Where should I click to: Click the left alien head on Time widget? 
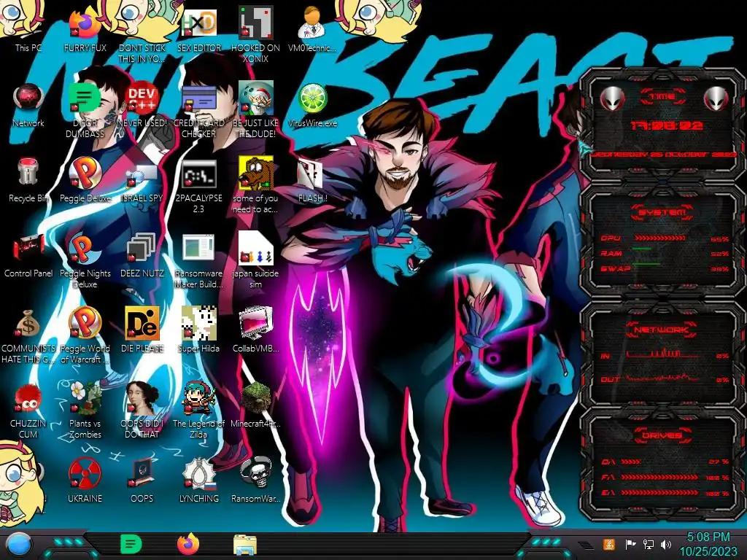point(612,98)
